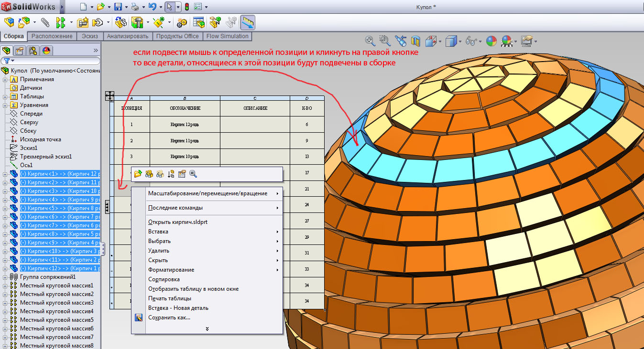Choose Сортировка in the context menu

[x=164, y=279]
